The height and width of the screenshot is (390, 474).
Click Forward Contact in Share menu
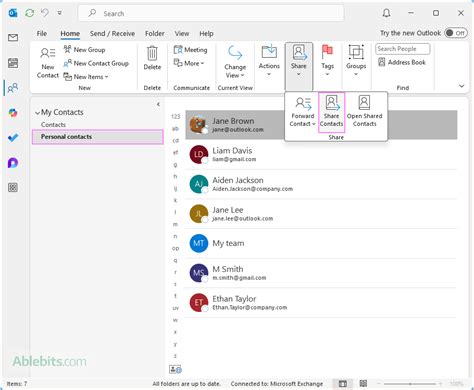point(303,111)
